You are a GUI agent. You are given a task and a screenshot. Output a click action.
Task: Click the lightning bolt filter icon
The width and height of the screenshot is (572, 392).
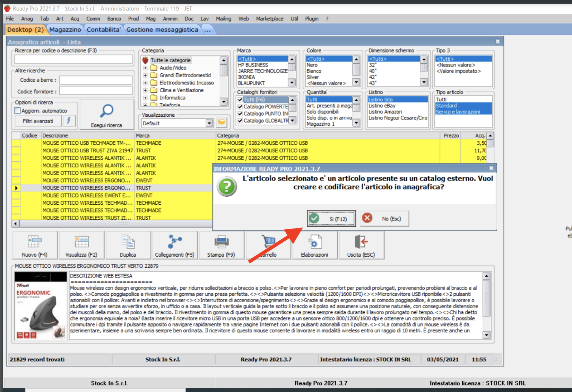tap(69, 121)
